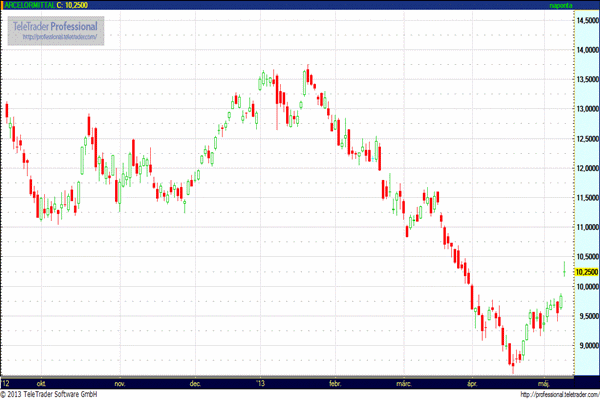Click the yellow 10,2500 current price tag
This screenshot has width=600, height=400.
[586, 272]
